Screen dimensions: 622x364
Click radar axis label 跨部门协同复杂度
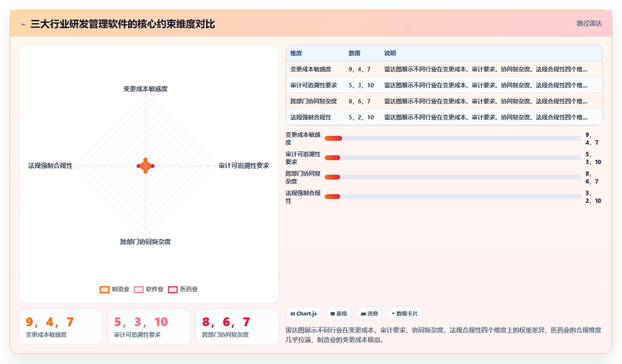(x=145, y=242)
